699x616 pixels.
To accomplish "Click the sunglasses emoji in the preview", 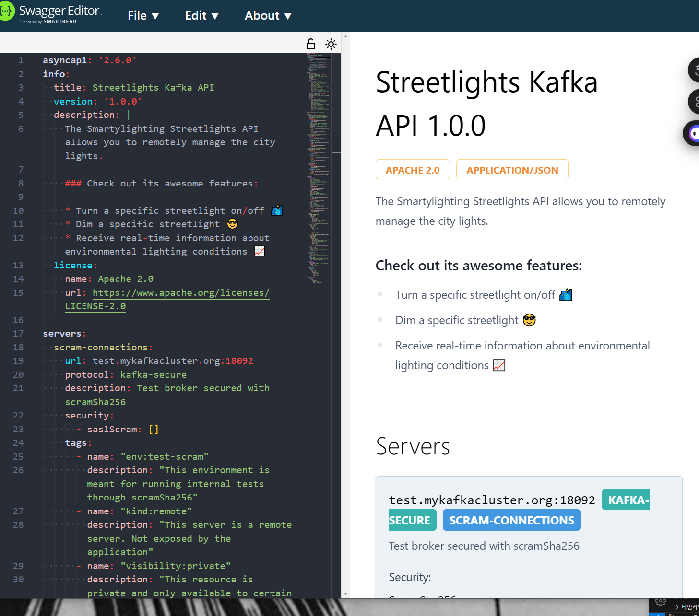I will click(529, 320).
